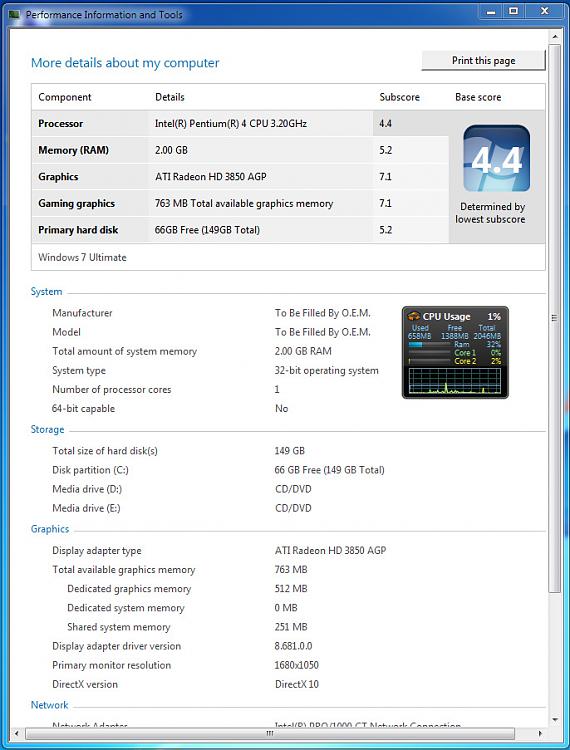The image size is (570, 750).
Task: Click the Dedicated graphics memory label
Action: [129, 589]
